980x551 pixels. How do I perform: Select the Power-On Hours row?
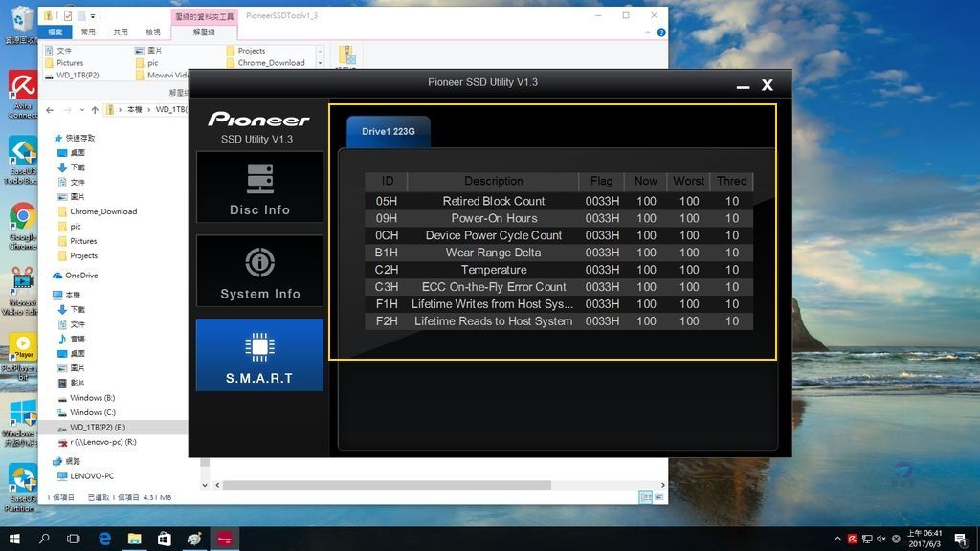[559, 218]
